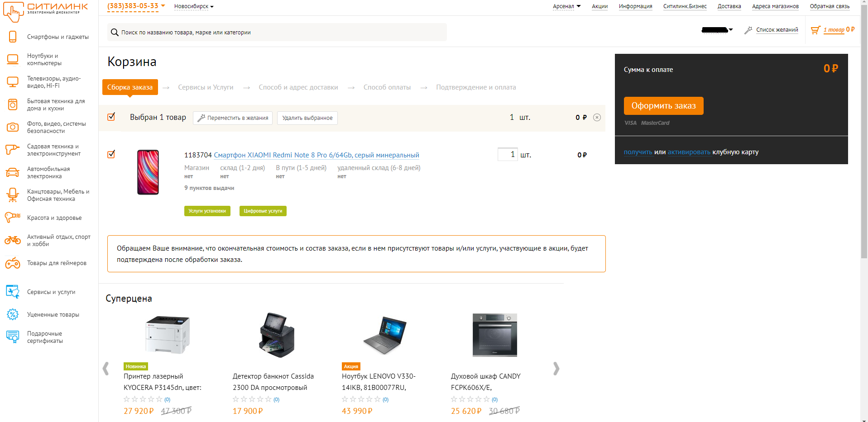Click the активировать club card link
868x422 pixels.
pos(689,152)
